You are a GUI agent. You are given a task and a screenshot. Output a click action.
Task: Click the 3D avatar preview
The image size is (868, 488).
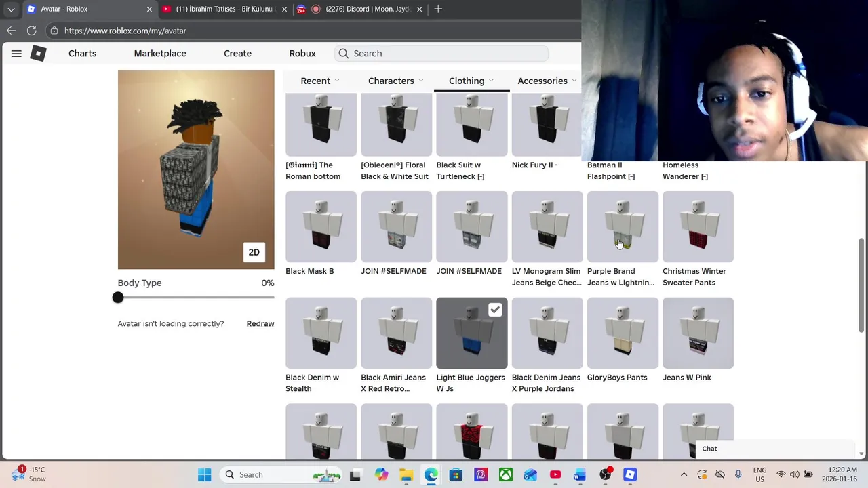click(x=196, y=169)
